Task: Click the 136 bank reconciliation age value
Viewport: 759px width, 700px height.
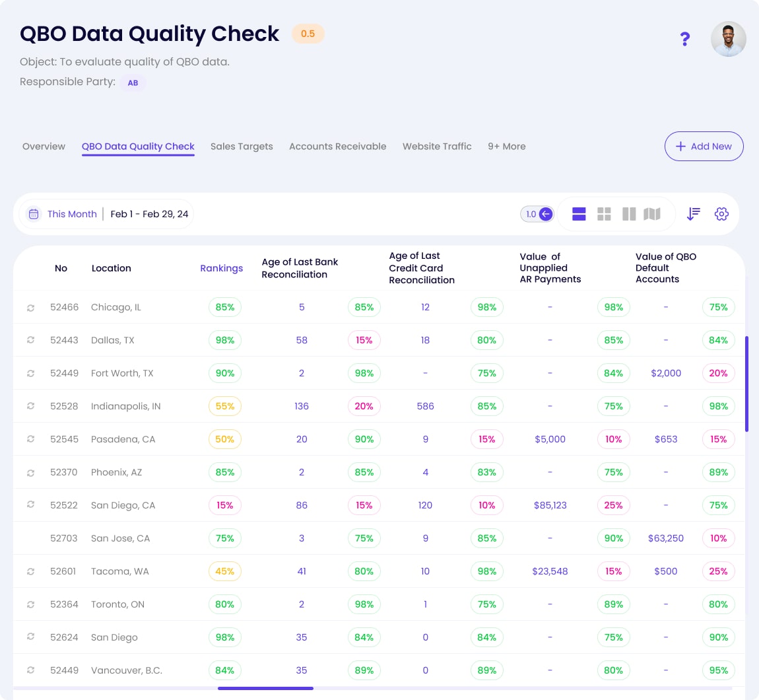Action: (301, 406)
